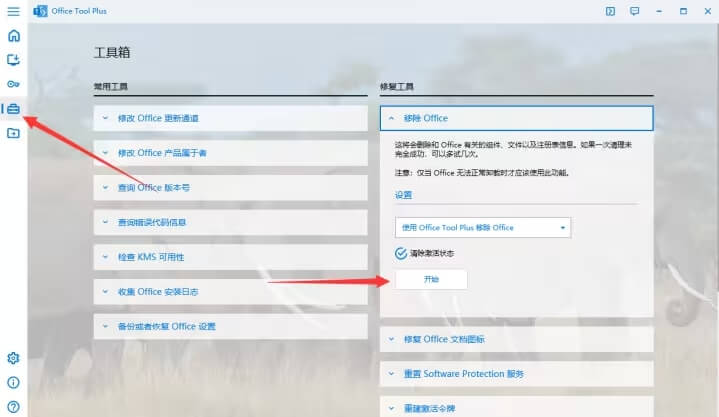719x417 pixels.
Task: Open the hamburger navigation menu
Action: pos(13,11)
